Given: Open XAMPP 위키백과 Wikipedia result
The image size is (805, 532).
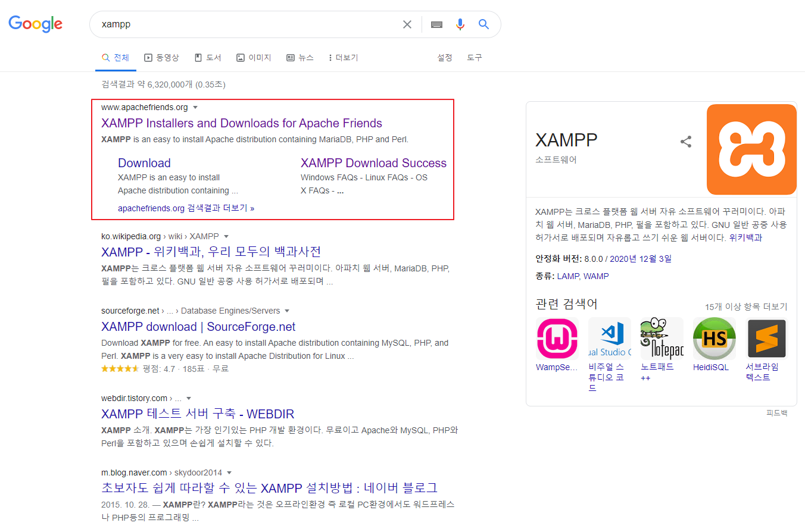Looking at the screenshot, I should pos(211,251).
